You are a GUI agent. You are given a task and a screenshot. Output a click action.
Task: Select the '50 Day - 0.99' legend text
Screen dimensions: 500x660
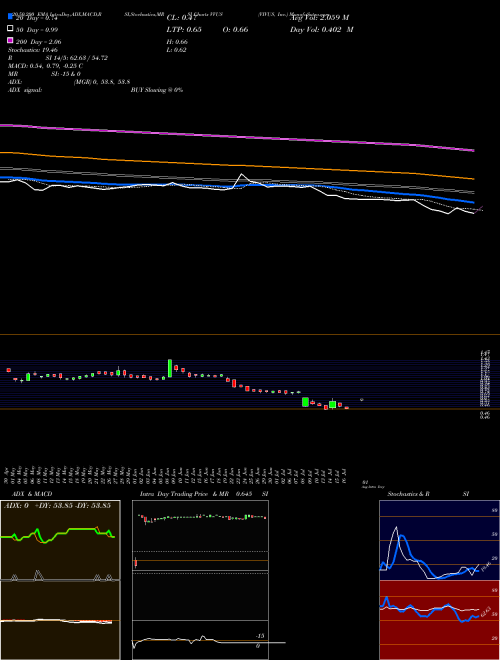coord(37,30)
